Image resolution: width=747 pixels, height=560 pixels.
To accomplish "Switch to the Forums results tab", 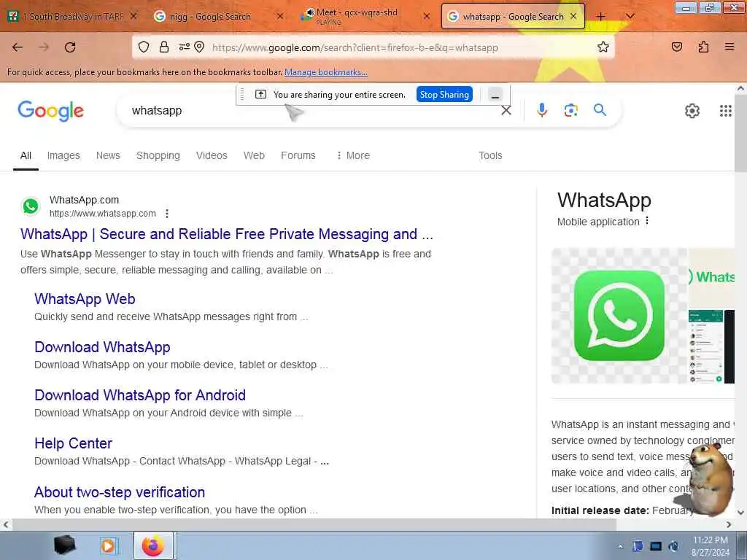I will (x=298, y=155).
